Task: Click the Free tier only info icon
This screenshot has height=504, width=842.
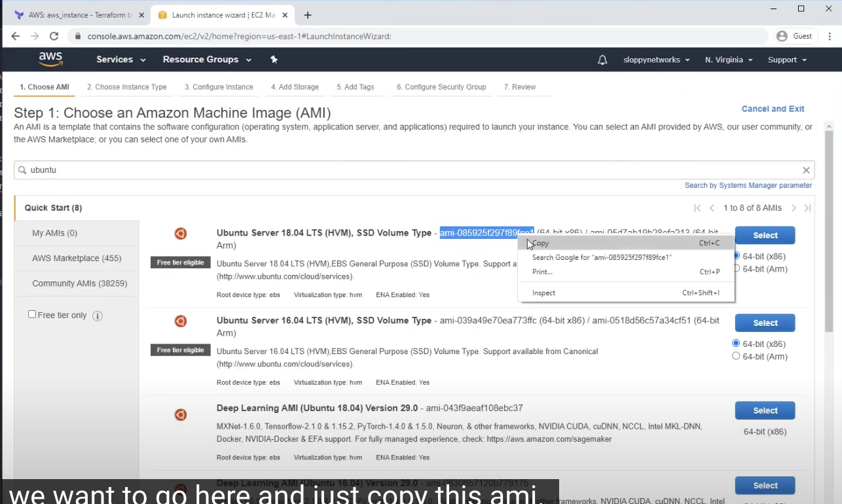Action: point(97,315)
